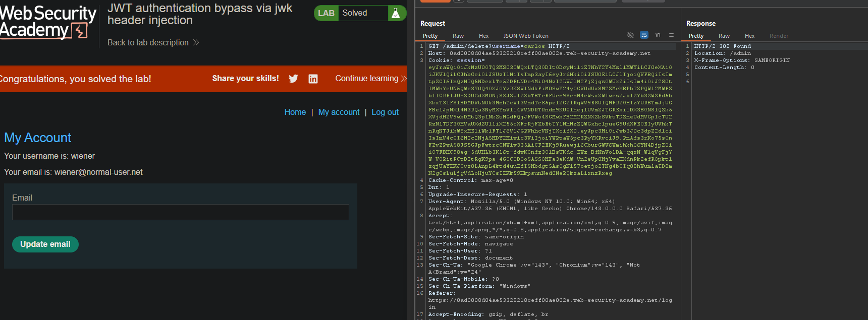Click 'Content-Length: 0' response header
The height and width of the screenshot is (320, 868).
[x=724, y=68]
